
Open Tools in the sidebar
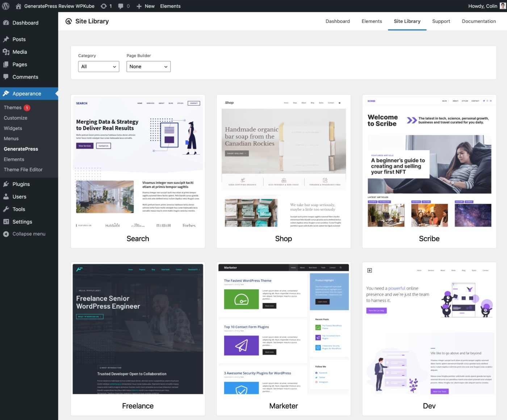tap(19, 209)
